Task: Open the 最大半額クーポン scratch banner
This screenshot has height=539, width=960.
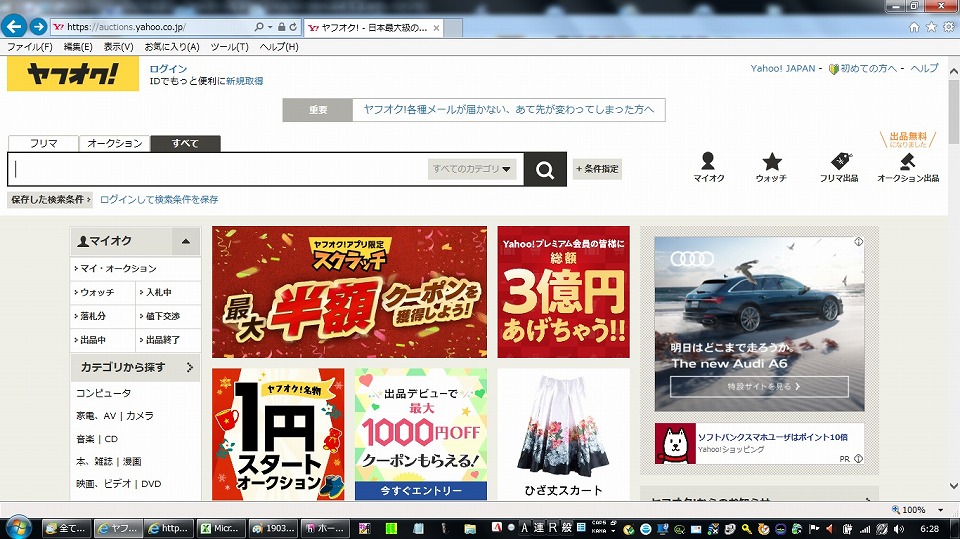Action: click(349, 292)
